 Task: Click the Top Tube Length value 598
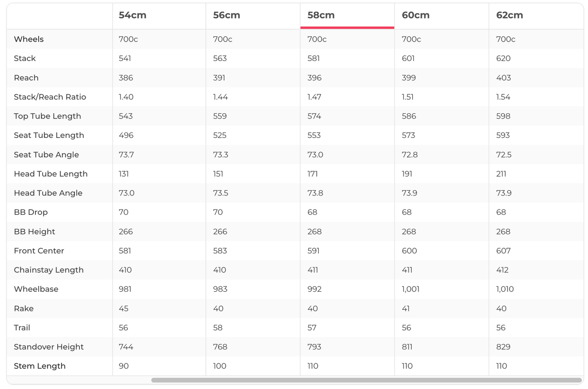[x=503, y=116]
